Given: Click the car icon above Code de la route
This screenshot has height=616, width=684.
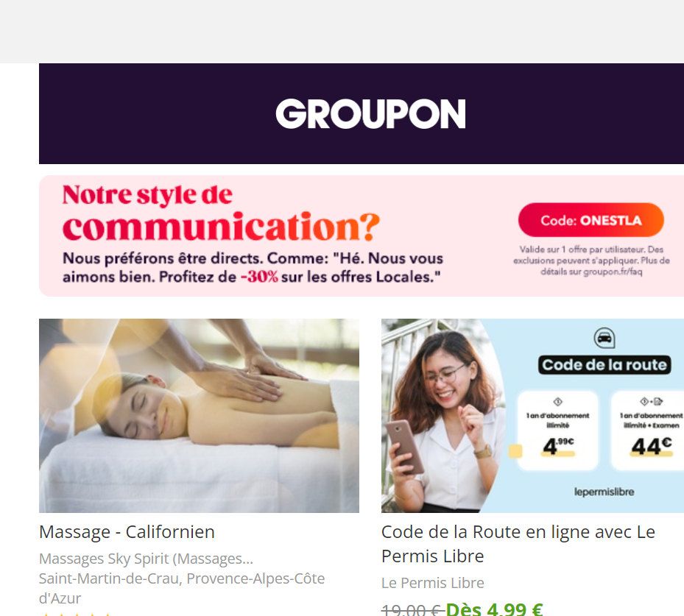Looking at the screenshot, I should pyautogui.click(x=604, y=338).
